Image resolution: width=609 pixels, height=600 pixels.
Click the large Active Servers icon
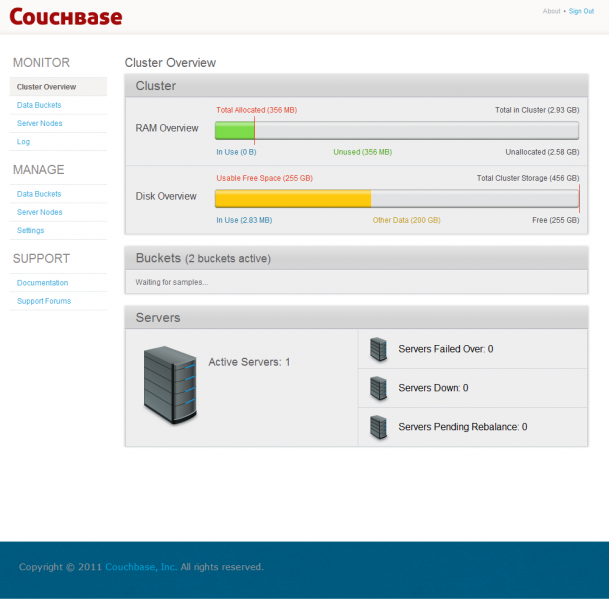(x=170, y=385)
